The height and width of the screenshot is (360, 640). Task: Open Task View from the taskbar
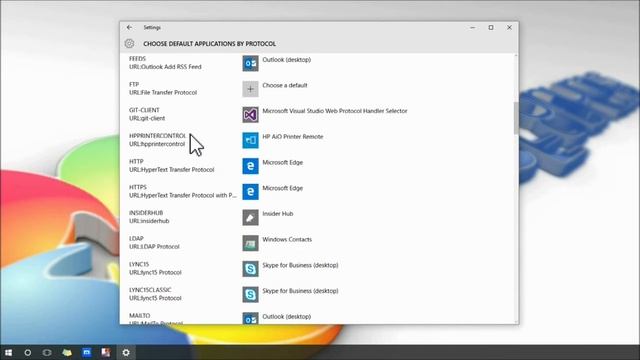(x=47, y=352)
